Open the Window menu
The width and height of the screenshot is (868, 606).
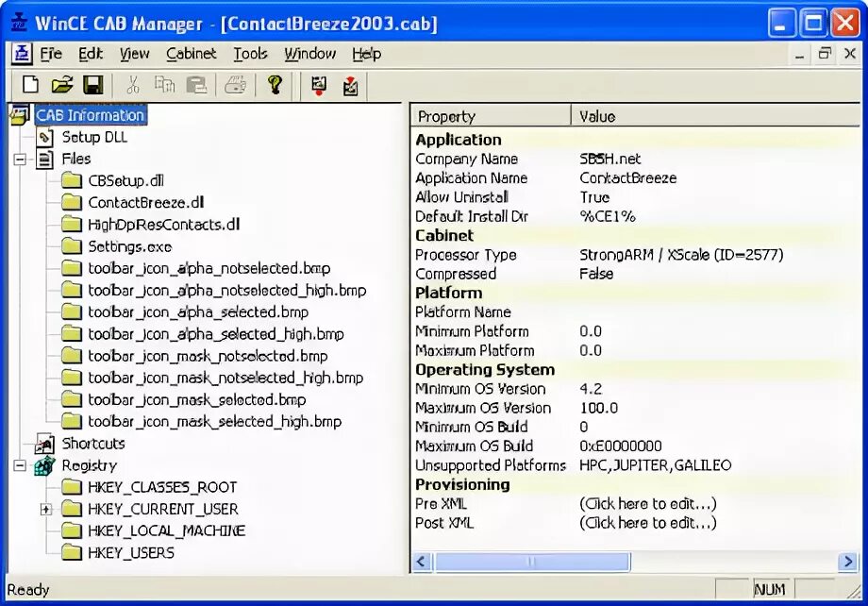(310, 54)
